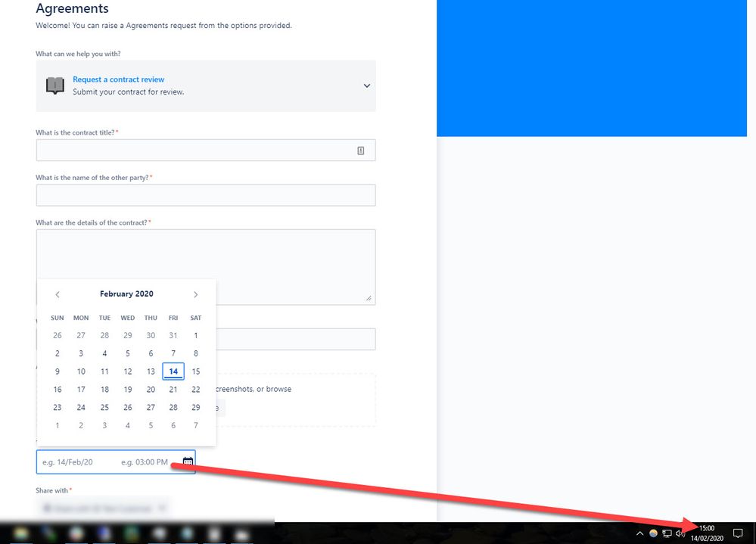Click the password manager icon in title field

[x=361, y=151]
